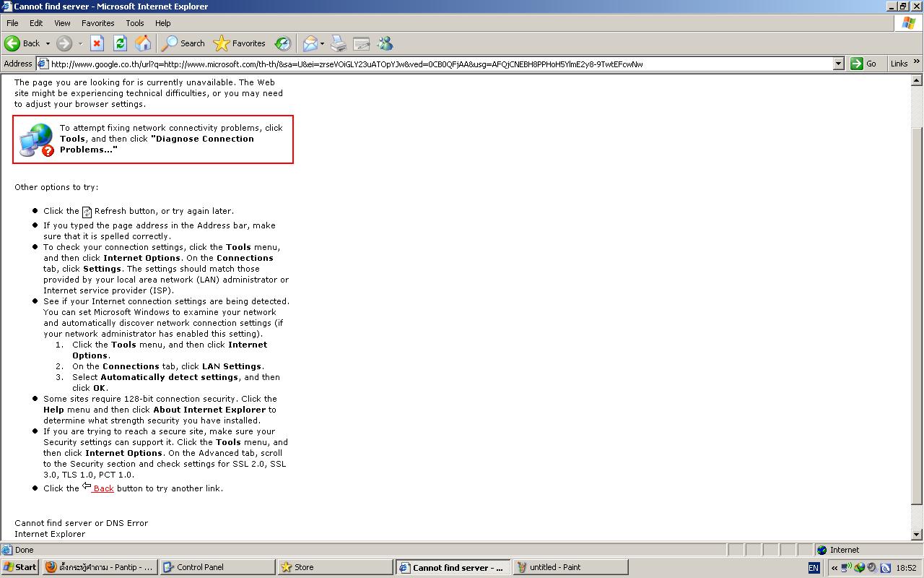The image size is (924, 578).
Task: Click the address bar URL field
Action: [x=440, y=64]
